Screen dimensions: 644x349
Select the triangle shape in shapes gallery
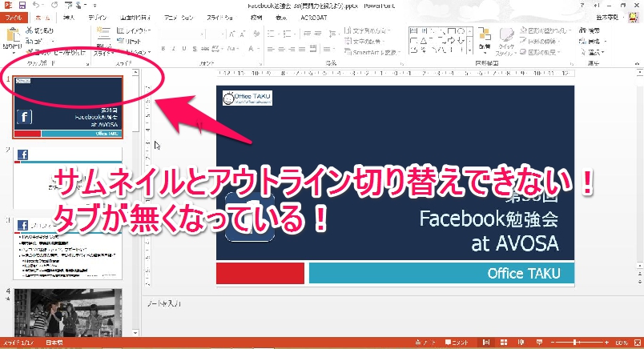point(424,41)
